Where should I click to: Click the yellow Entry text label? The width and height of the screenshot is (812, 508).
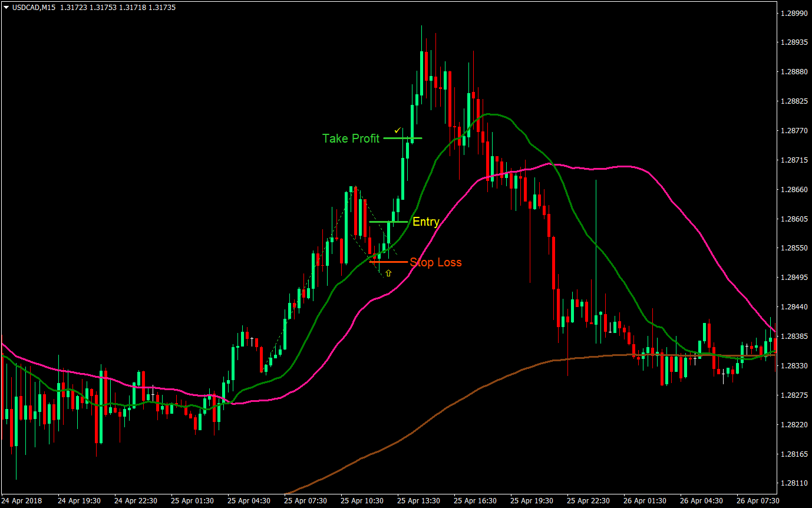pos(426,222)
